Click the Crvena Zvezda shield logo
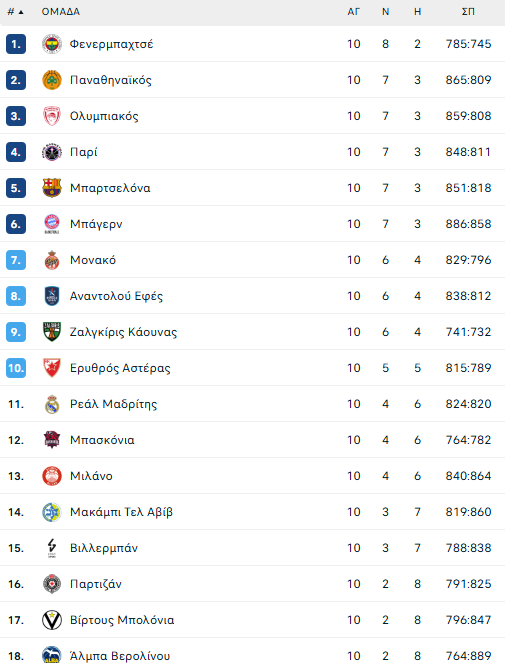505x663 pixels. [x=52, y=368]
